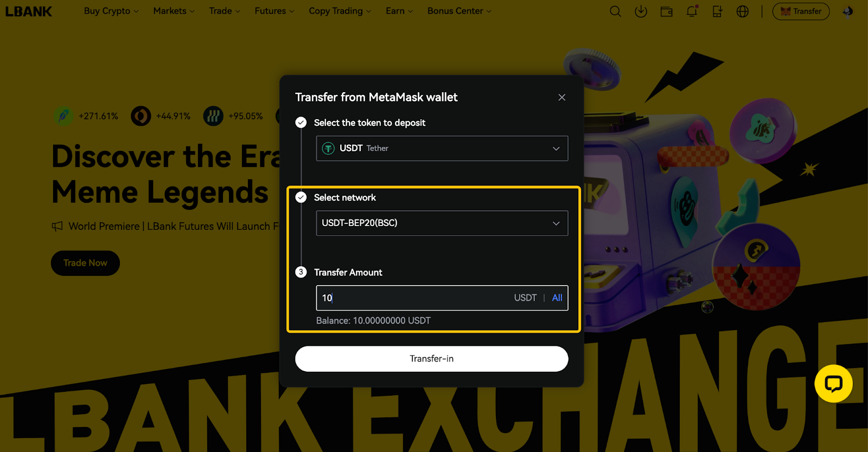Open the wallet icon in header
Viewport: 868px width, 452px height.
click(666, 11)
